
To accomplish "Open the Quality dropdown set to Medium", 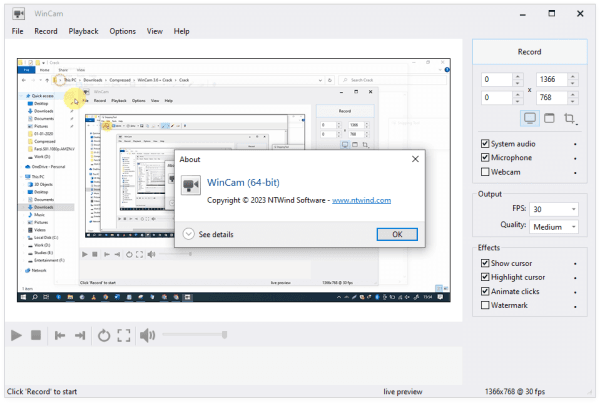I will pyautogui.click(x=554, y=227).
